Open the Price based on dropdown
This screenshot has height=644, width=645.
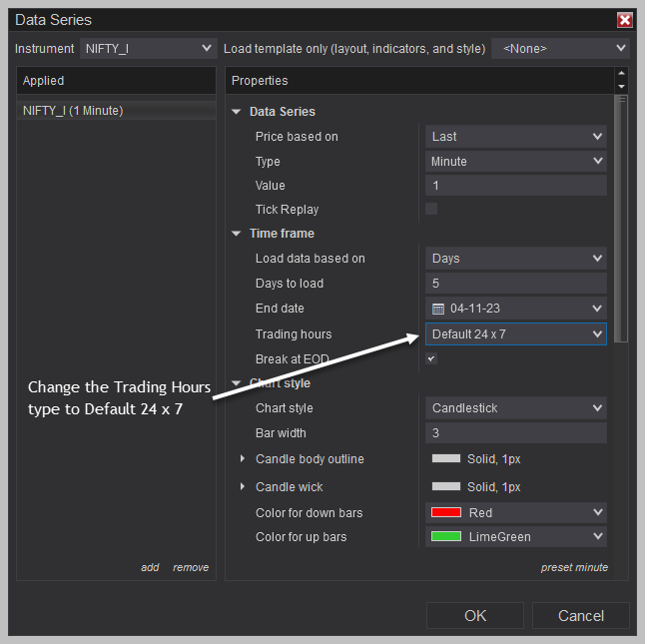516,137
